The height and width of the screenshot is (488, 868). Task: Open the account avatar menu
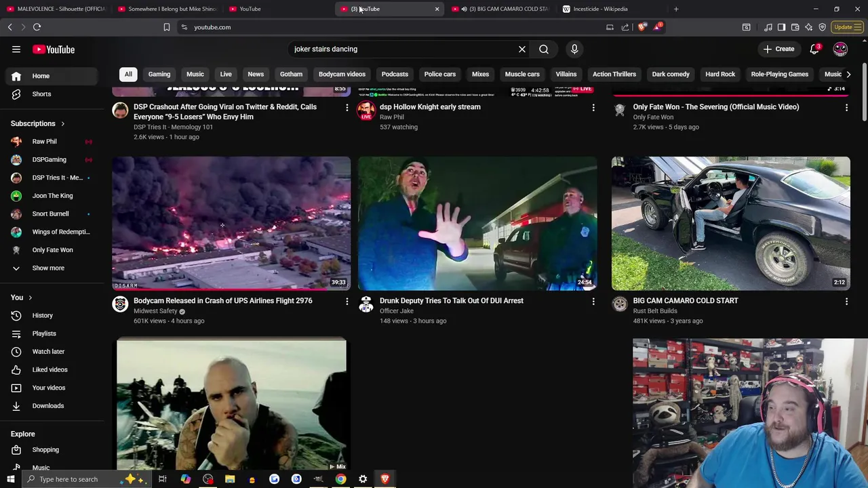point(840,49)
